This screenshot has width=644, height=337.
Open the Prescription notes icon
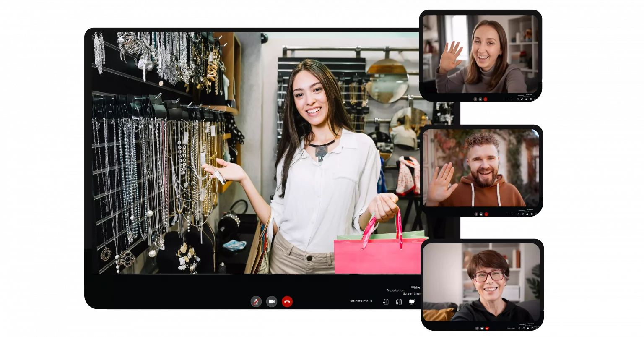coord(398,301)
